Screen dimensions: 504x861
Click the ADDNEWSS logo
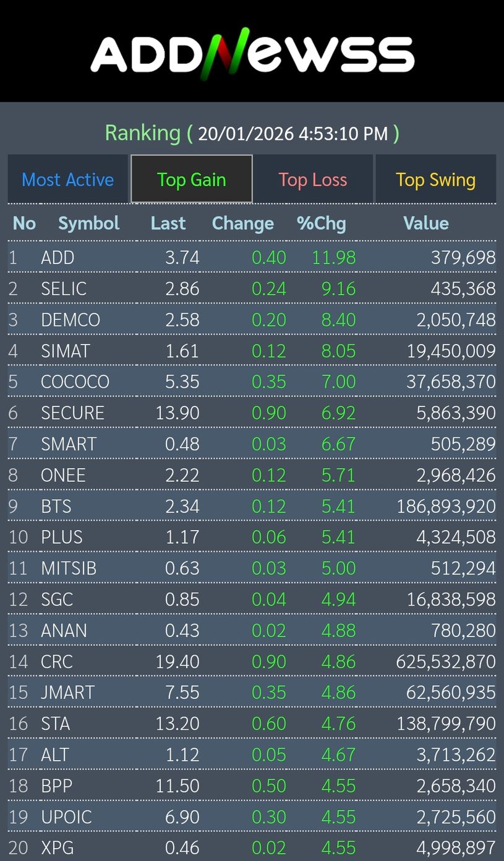tap(252, 53)
